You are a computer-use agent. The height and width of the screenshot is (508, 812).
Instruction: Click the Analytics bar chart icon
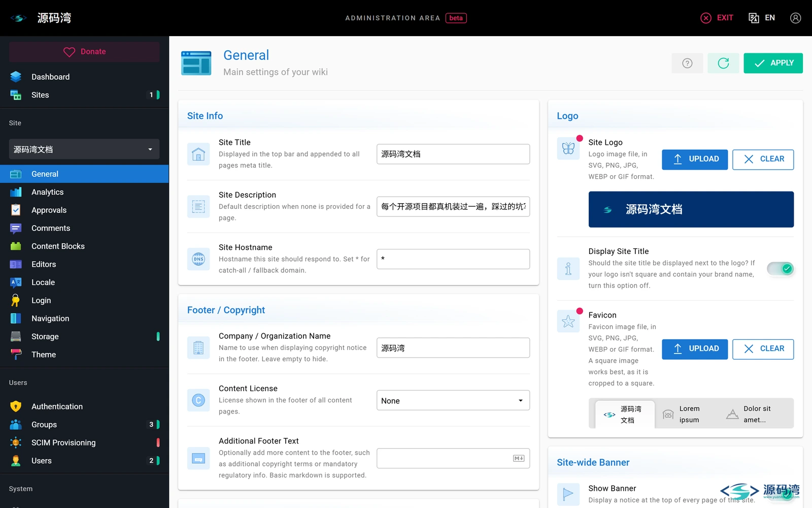[16, 192]
